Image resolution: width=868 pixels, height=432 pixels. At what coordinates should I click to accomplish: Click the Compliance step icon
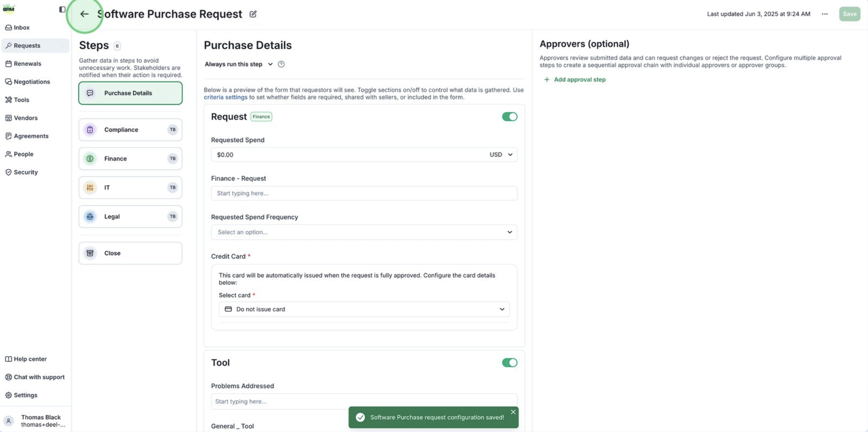(x=90, y=130)
